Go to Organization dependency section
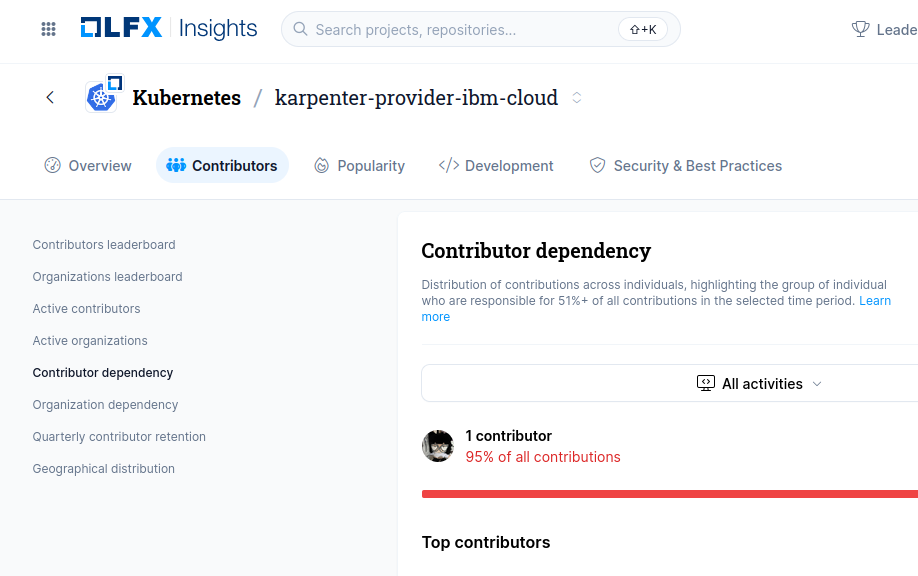Image resolution: width=918 pixels, height=576 pixels. click(105, 404)
